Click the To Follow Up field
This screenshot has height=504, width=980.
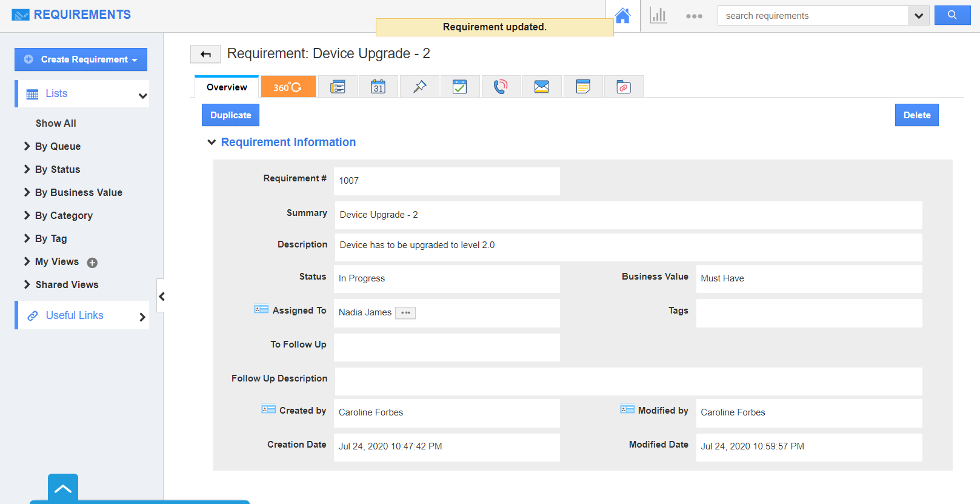[447, 348]
